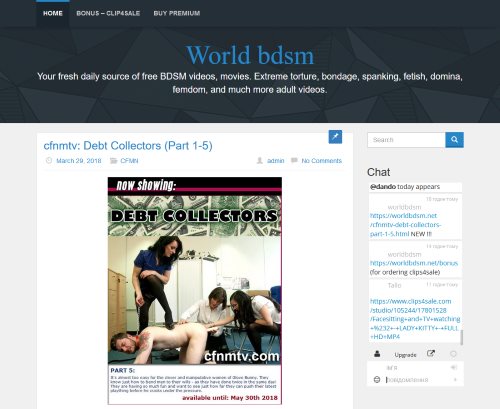Expand the chat message options arrow

point(455,380)
